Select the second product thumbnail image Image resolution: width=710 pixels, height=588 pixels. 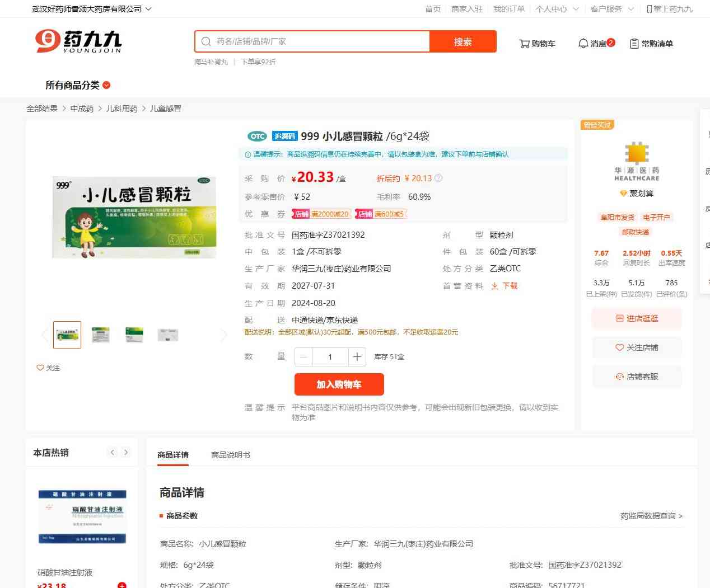click(x=101, y=335)
